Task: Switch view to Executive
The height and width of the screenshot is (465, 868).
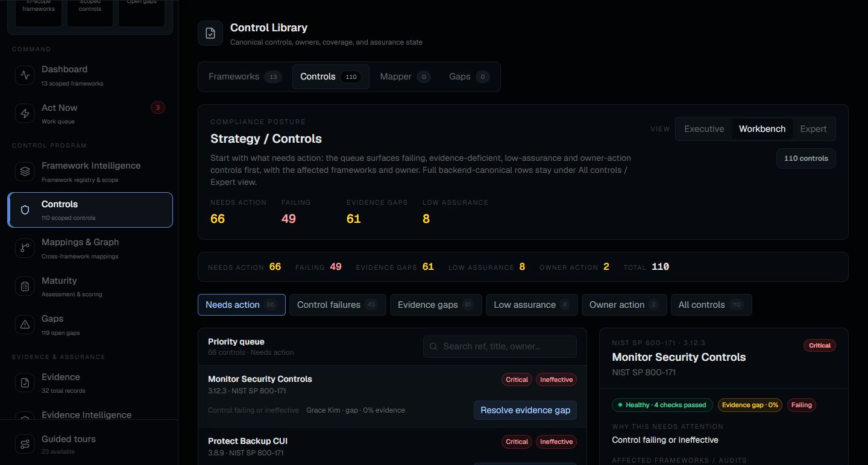Action: [x=704, y=129]
